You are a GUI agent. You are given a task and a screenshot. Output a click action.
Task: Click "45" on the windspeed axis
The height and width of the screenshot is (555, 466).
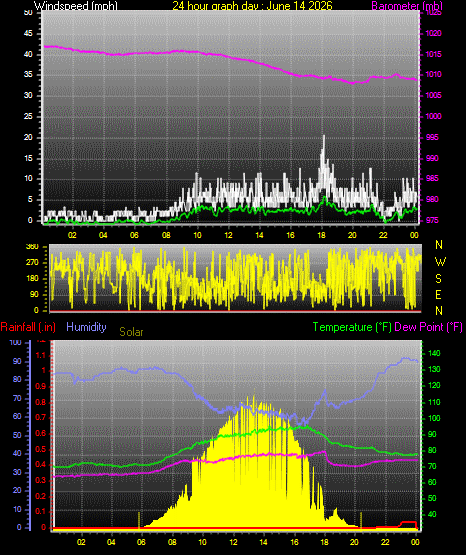28,33
